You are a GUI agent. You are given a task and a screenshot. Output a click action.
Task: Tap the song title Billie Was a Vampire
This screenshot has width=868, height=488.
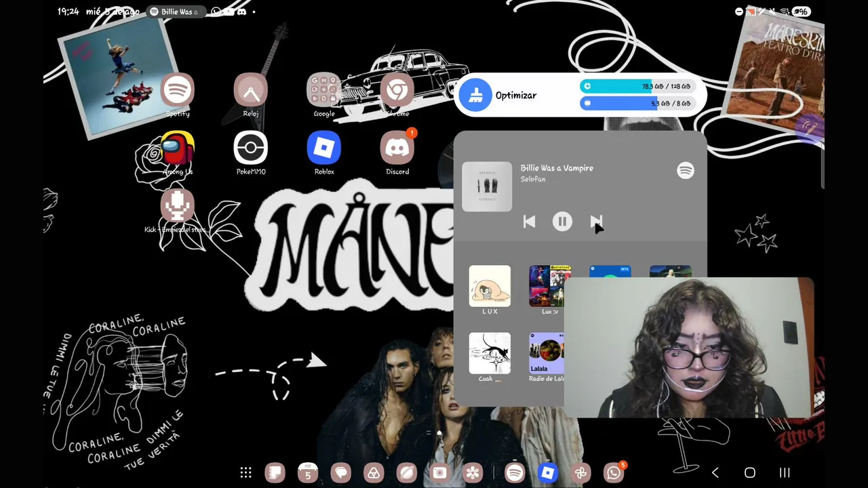(557, 168)
